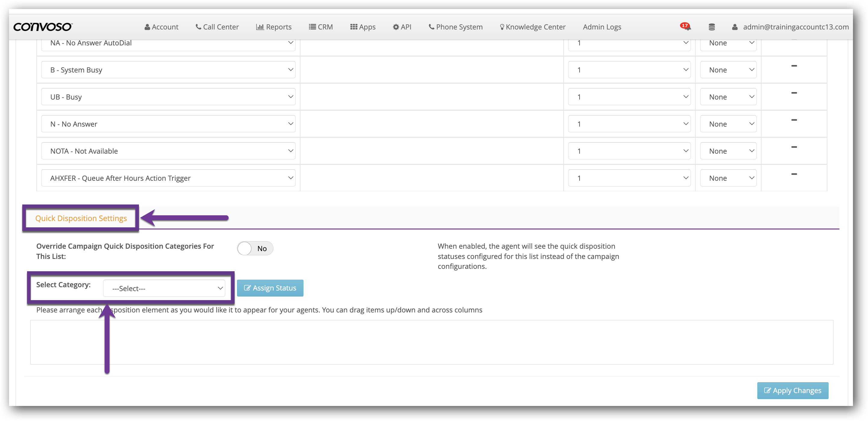The image size is (868, 421).
Task: Toggle Override Campaign Quick Disposition switch
Action: (255, 249)
